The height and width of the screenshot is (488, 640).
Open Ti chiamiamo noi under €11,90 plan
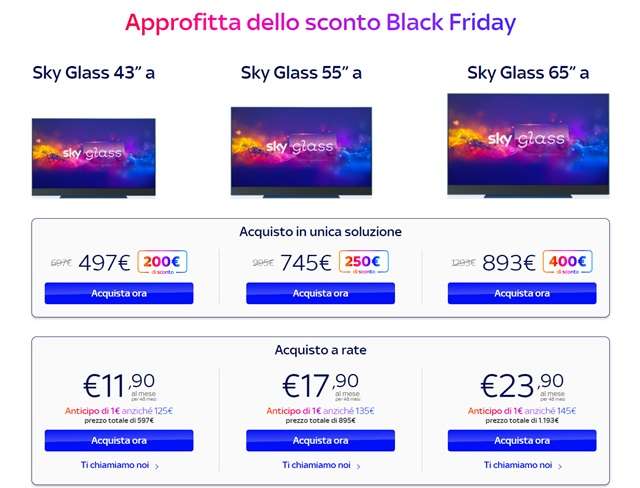tap(115, 465)
